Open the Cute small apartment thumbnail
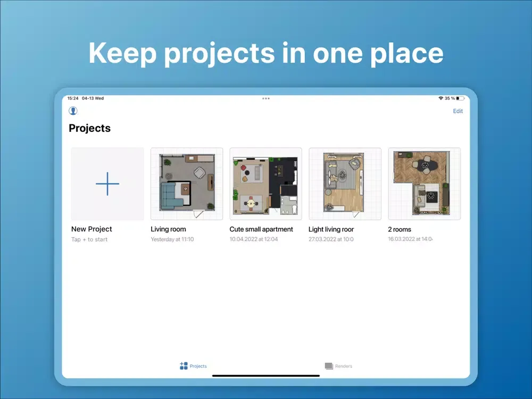 pyautogui.click(x=265, y=184)
